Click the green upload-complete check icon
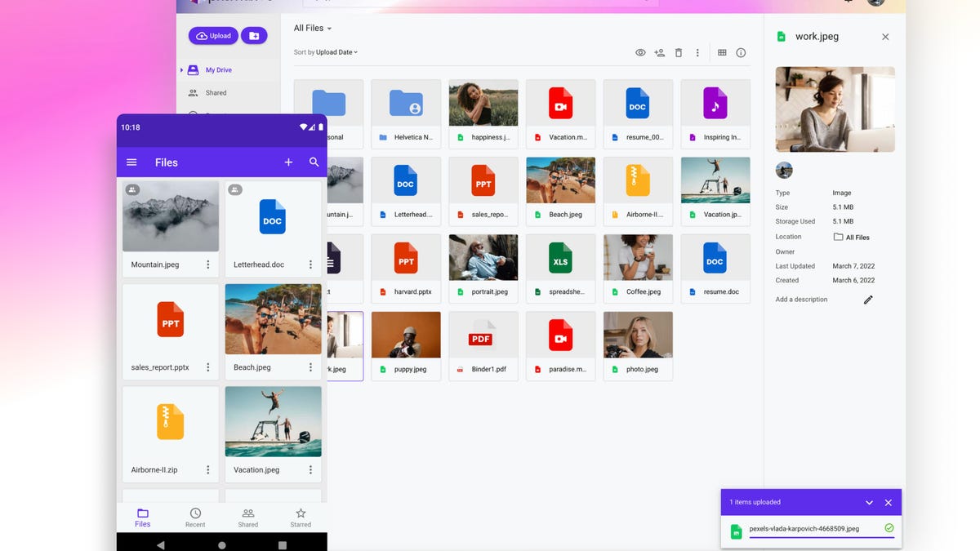 (889, 529)
